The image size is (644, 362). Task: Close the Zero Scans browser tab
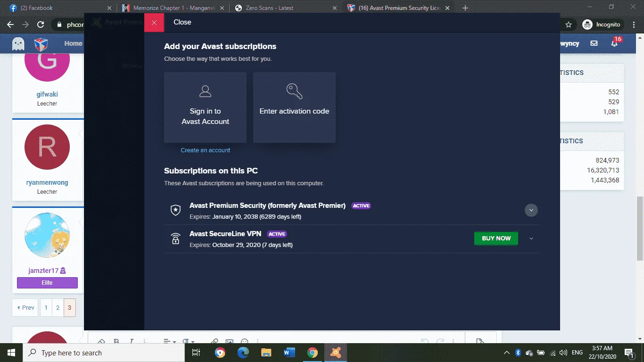point(335,8)
